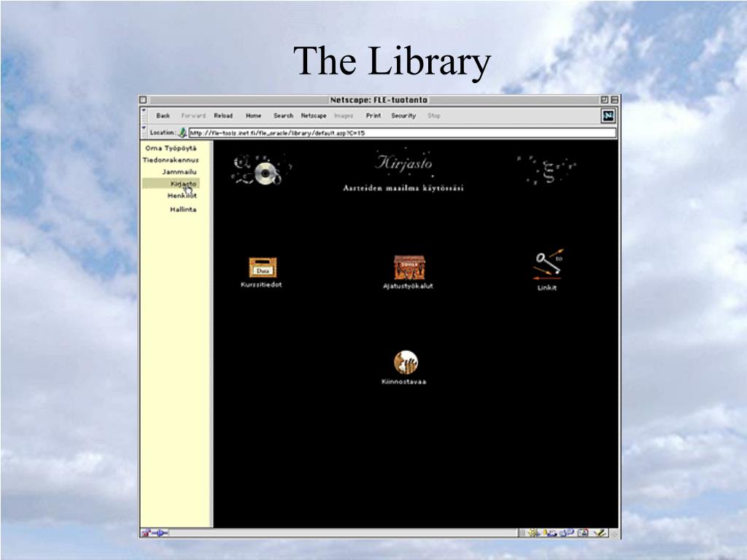Image resolution: width=747 pixels, height=560 pixels.
Task: Open Jammailu in the sidebar
Action: (x=179, y=172)
